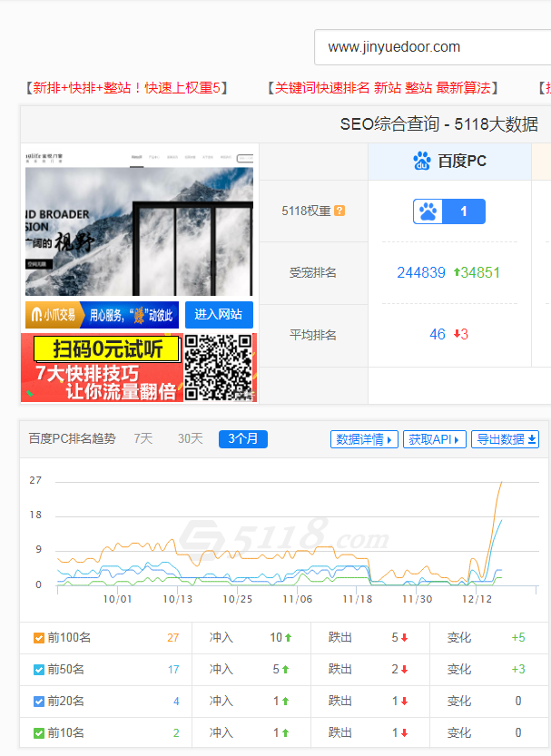Click the 获取API button
This screenshot has width=551, height=756.
434,439
